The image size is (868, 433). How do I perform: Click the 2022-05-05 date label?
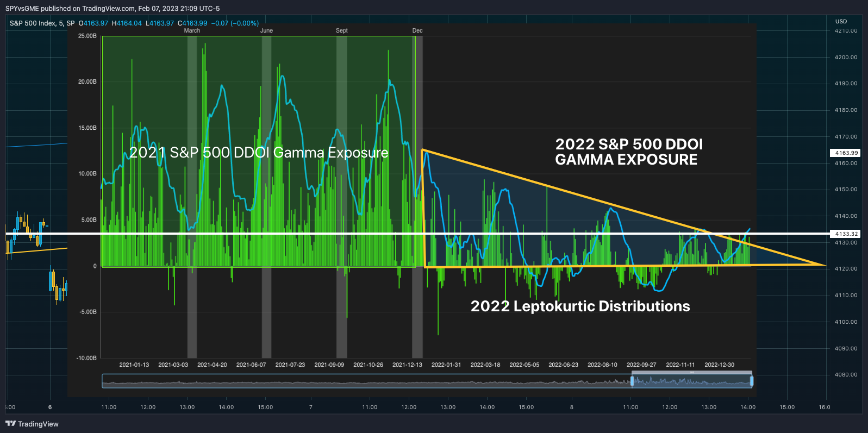coord(524,365)
